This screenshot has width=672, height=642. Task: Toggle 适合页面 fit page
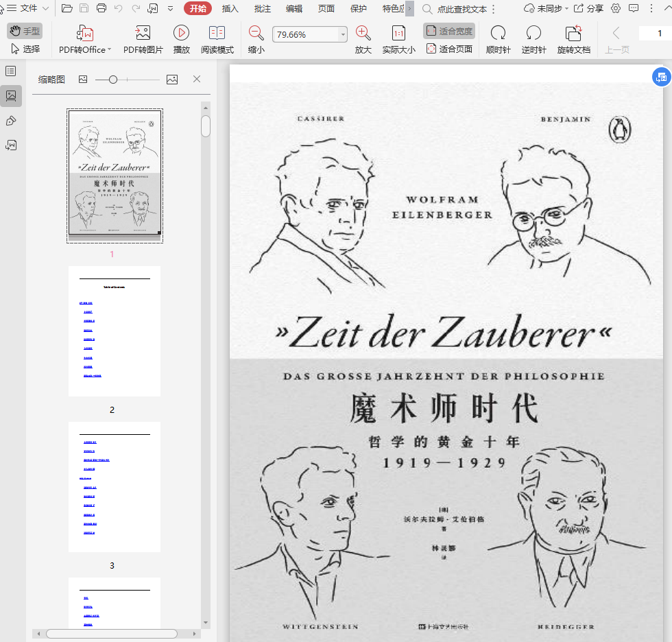[449, 49]
